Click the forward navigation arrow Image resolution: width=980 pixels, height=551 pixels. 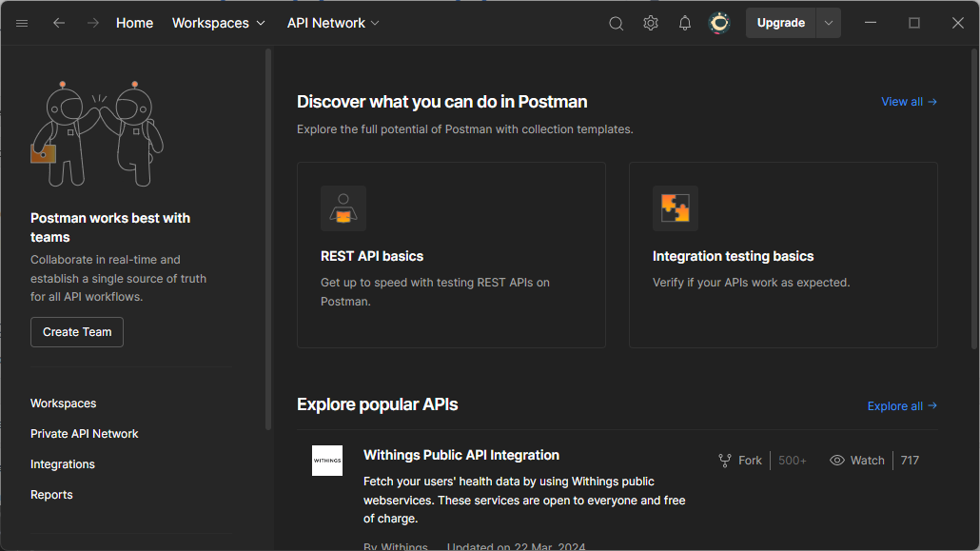click(92, 23)
